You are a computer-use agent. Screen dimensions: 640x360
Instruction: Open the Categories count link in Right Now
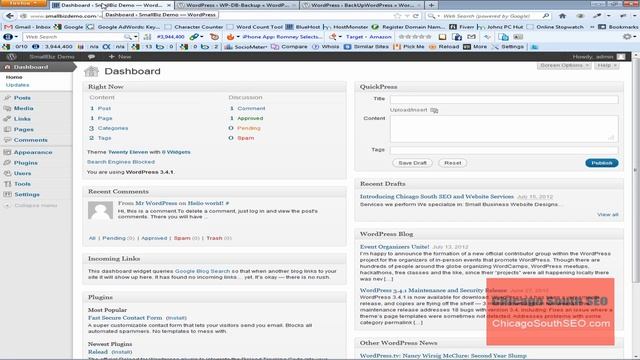tap(113, 128)
